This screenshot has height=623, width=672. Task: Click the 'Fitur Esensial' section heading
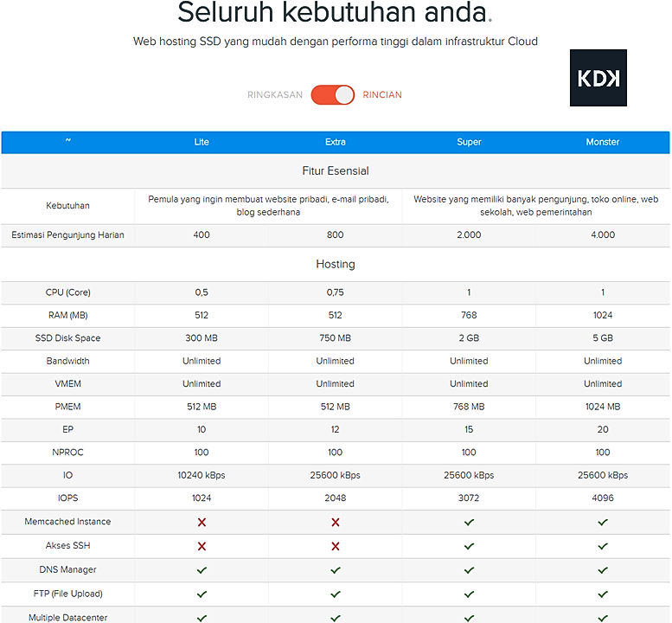336,170
